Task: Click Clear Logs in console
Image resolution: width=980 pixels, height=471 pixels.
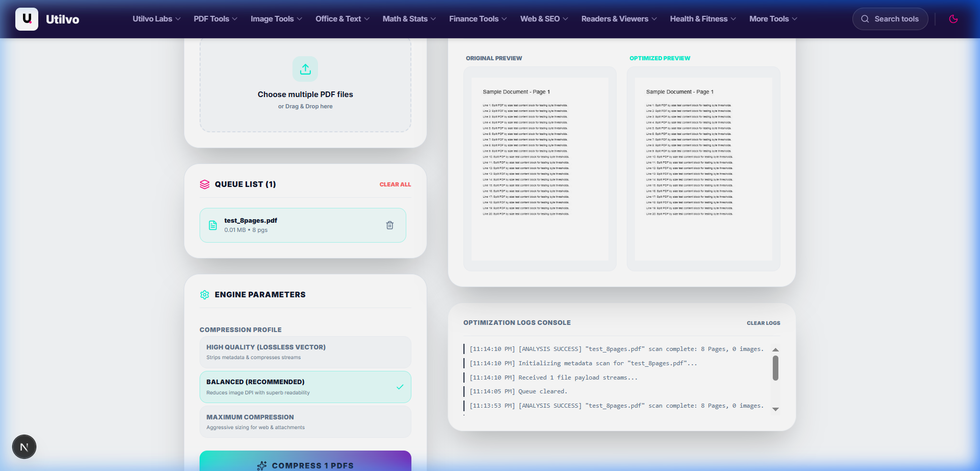Action: (764, 323)
